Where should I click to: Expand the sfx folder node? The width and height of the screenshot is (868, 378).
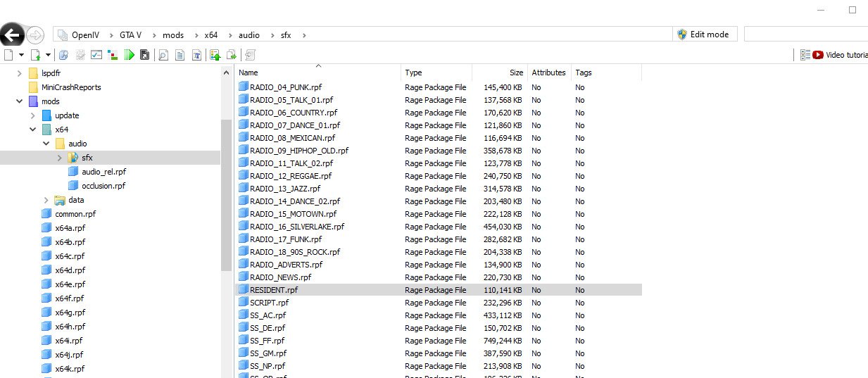60,158
